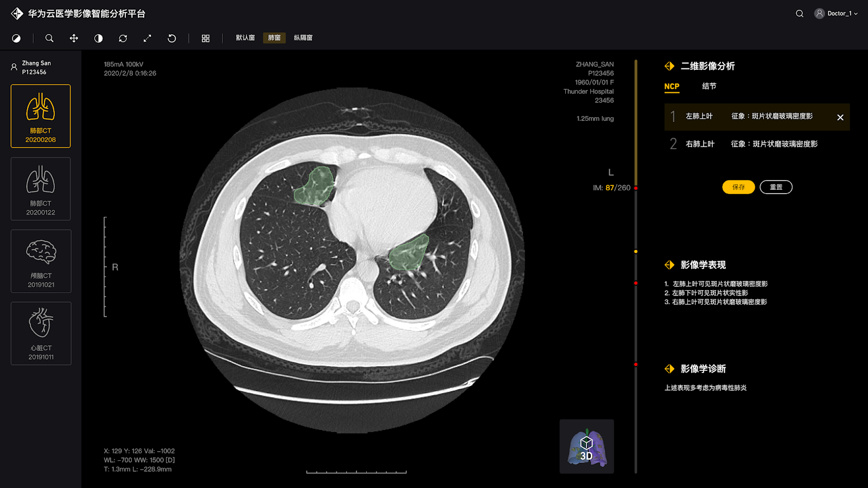Select the magnifier zoom tool
The width and height of the screenshot is (868, 488).
[49, 38]
